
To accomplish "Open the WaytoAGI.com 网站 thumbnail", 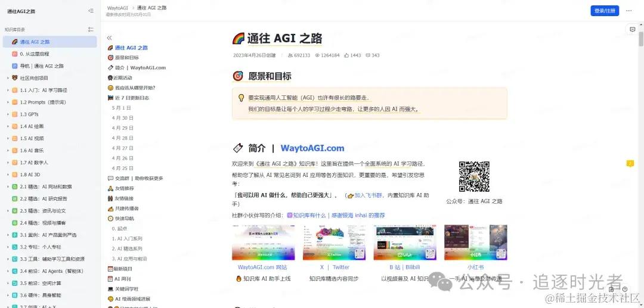I will tap(263, 242).
